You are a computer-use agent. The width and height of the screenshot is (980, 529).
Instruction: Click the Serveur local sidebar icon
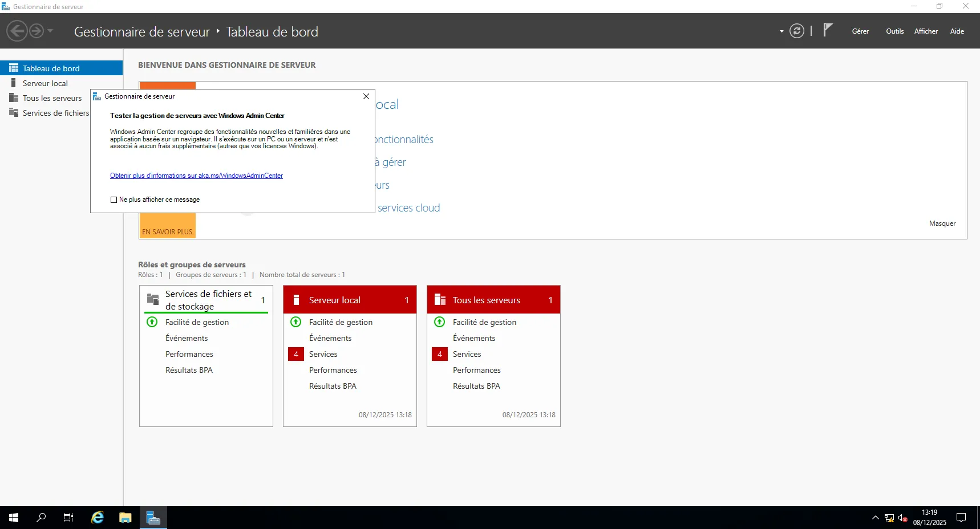[14, 83]
